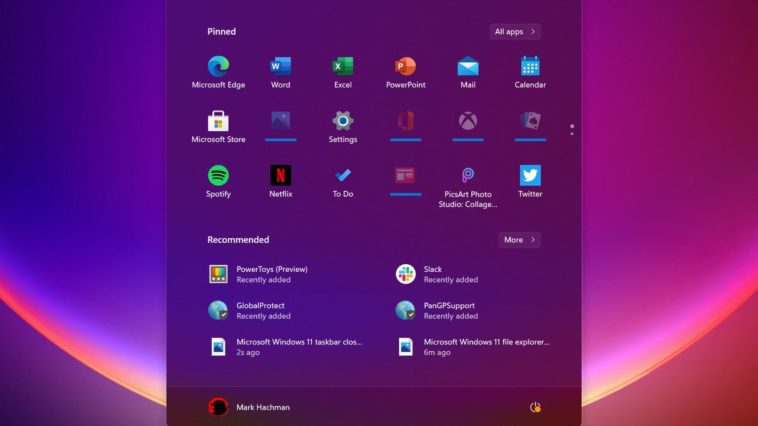Show All apps list
758x426 pixels.
pyautogui.click(x=515, y=31)
